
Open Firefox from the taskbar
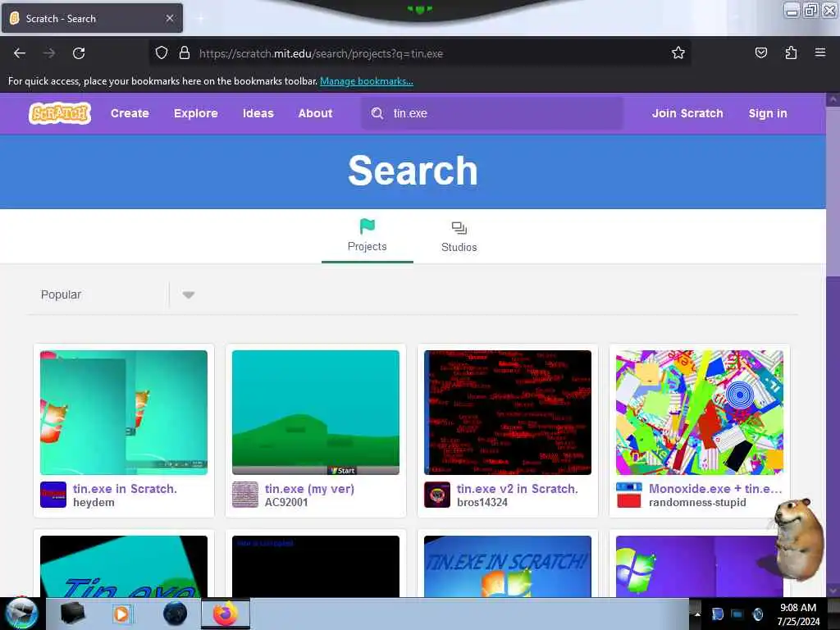click(x=226, y=614)
